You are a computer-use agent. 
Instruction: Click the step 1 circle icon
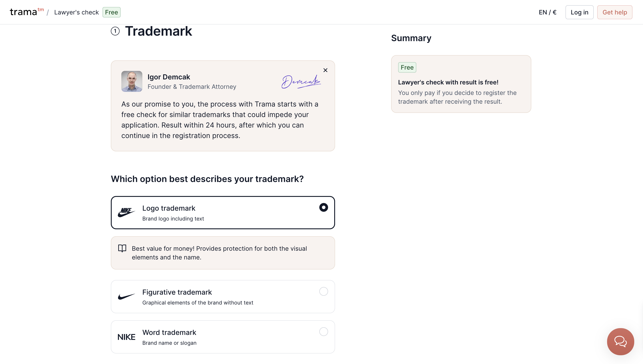coord(115,31)
